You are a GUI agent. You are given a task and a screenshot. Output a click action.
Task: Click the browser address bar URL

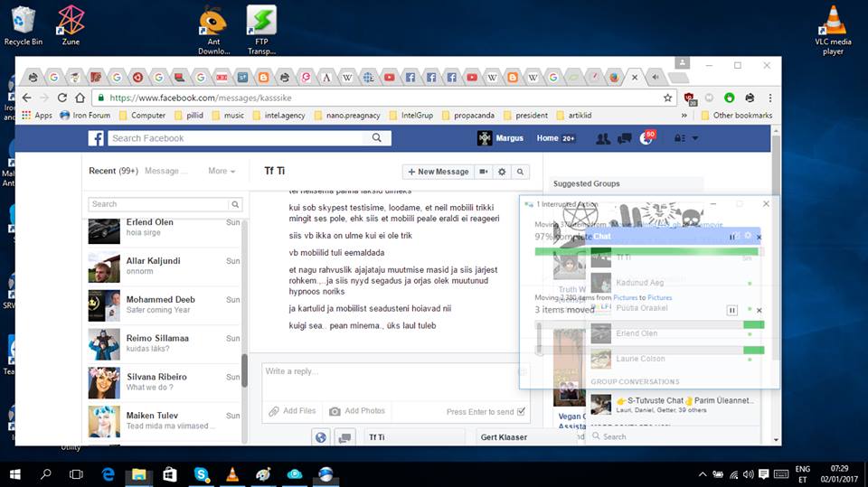(x=201, y=98)
